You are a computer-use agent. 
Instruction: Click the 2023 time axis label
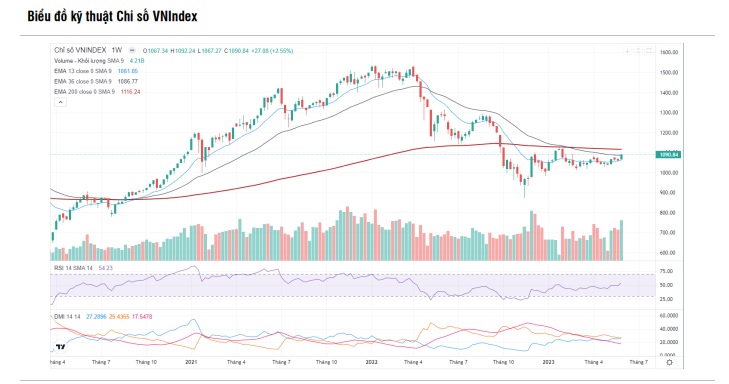pyautogui.click(x=549, y=362)
